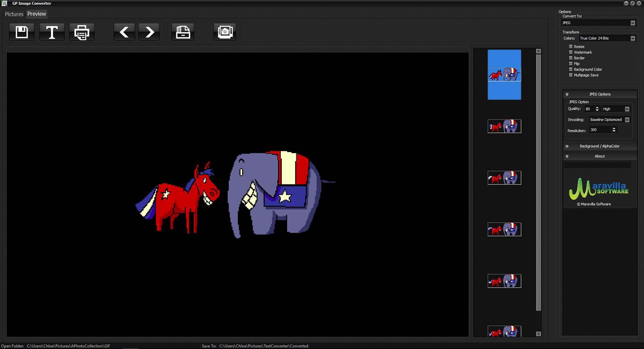Viewport: 644px width, 349px height.
Task: Click the app icon in title bar
Action: 4,3
